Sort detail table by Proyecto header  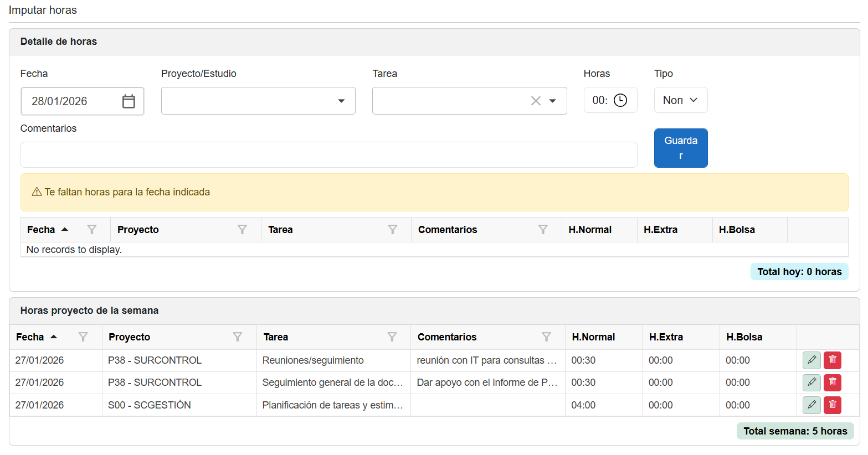(138, 230)
